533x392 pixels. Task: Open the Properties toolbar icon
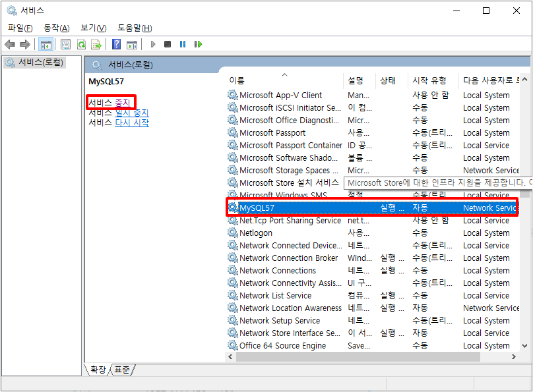(65, 44)
